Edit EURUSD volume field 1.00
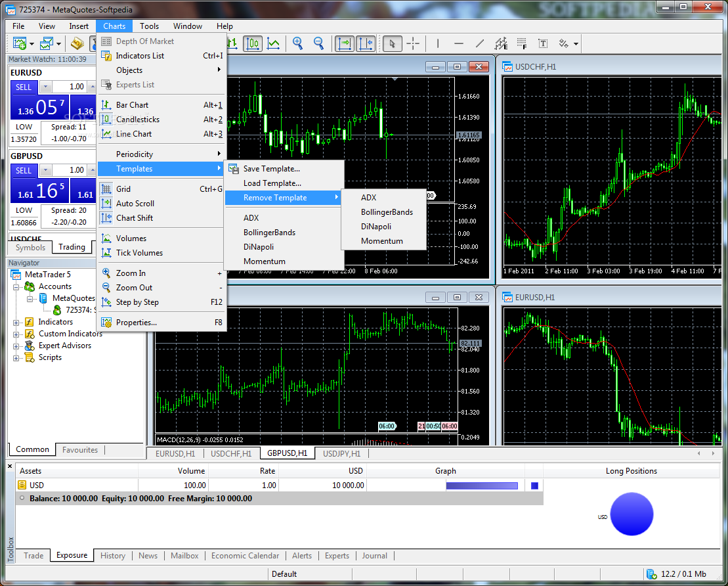728x586 pixels. click(x=70, y=87)
